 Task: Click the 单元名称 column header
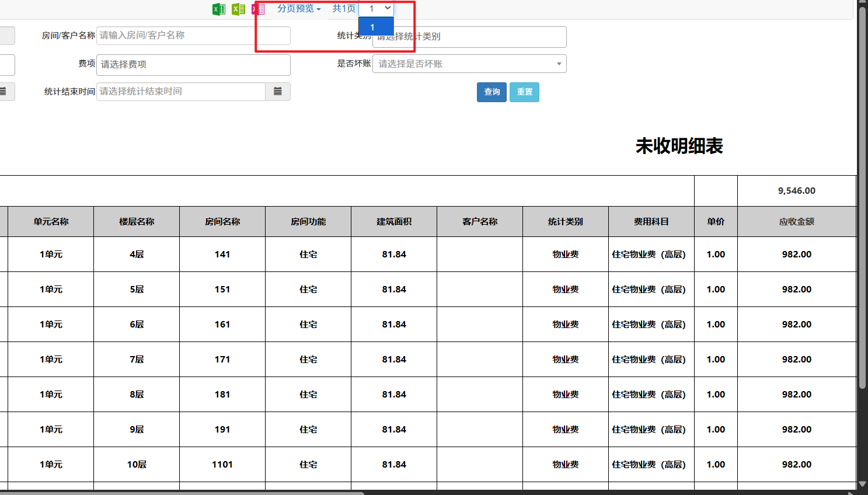pyautogui.click(x=51, y=222)
